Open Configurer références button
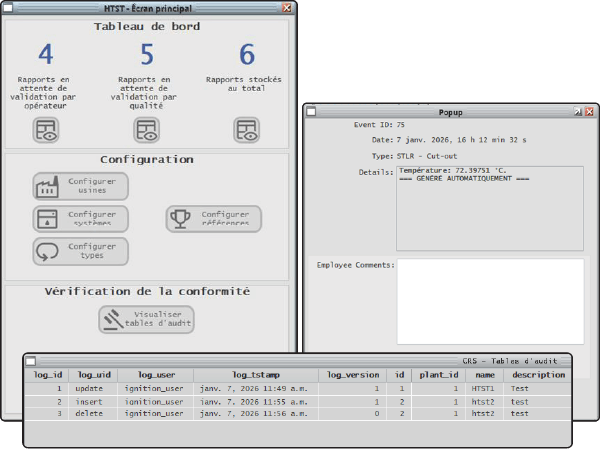600x449 pixels. (214, 219)
